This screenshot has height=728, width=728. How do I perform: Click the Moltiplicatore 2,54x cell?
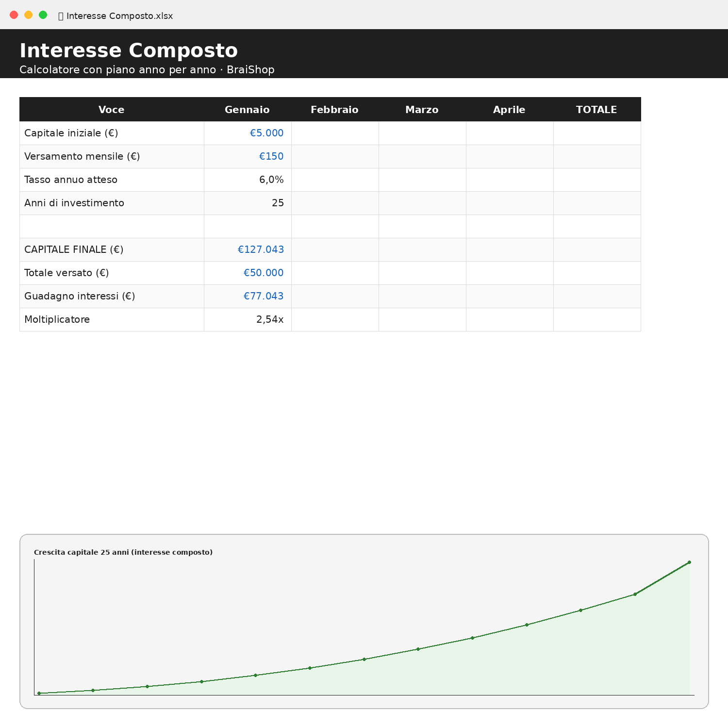(x=248, y=319)
